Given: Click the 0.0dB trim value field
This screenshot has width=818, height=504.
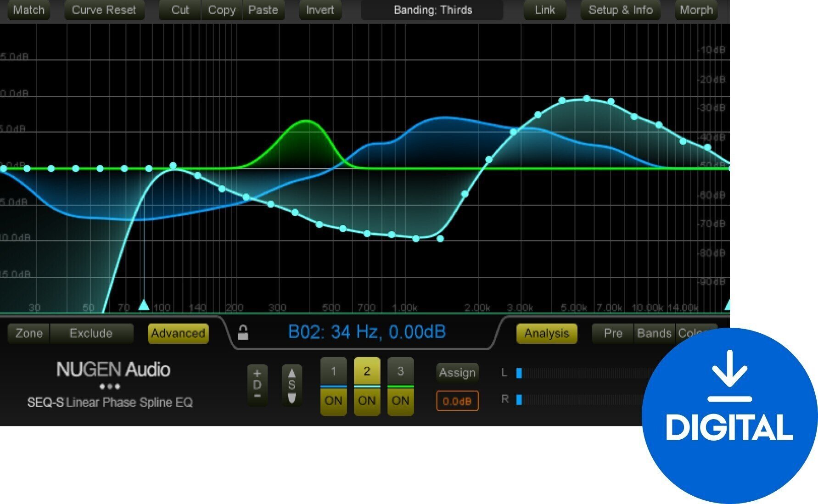Looking at the screenshot, I should pyautogui.click(x=457, y=401).
